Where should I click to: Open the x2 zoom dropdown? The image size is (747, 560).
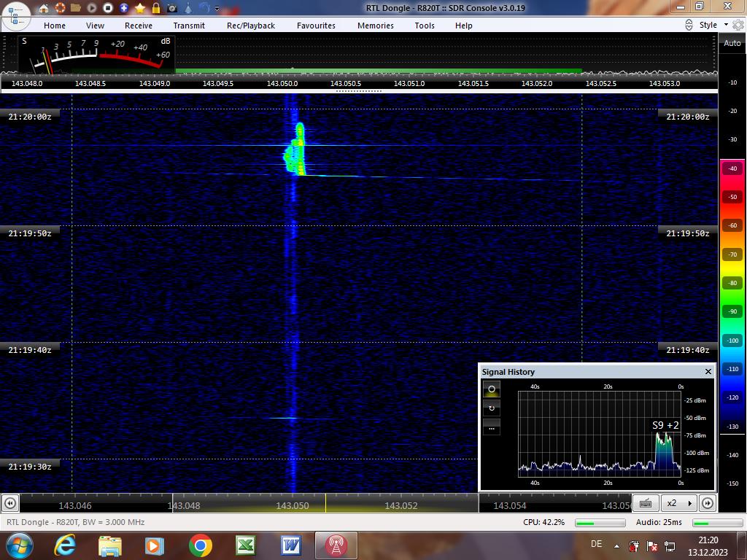click(679, 503)
